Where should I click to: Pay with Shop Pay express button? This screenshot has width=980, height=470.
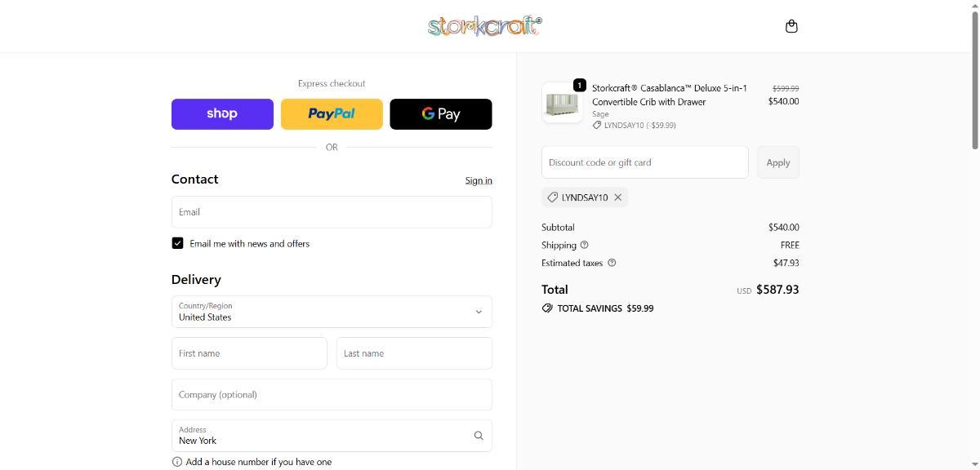(222, 114)
